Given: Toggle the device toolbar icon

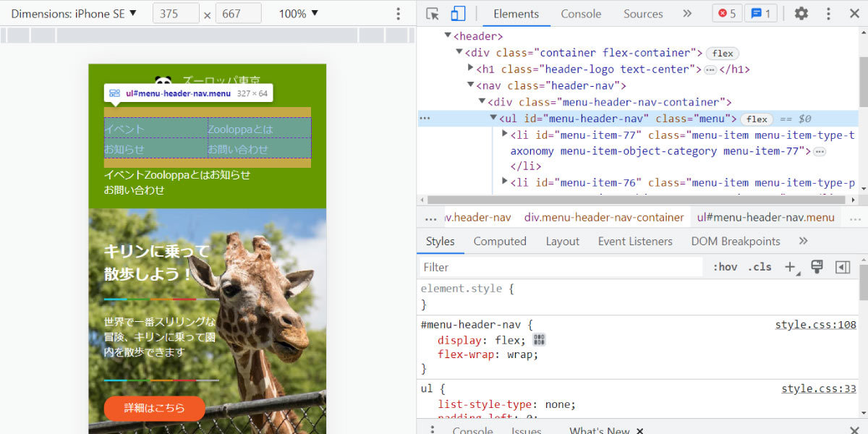Looking at the screenshot, I should (x=457, y=14).
